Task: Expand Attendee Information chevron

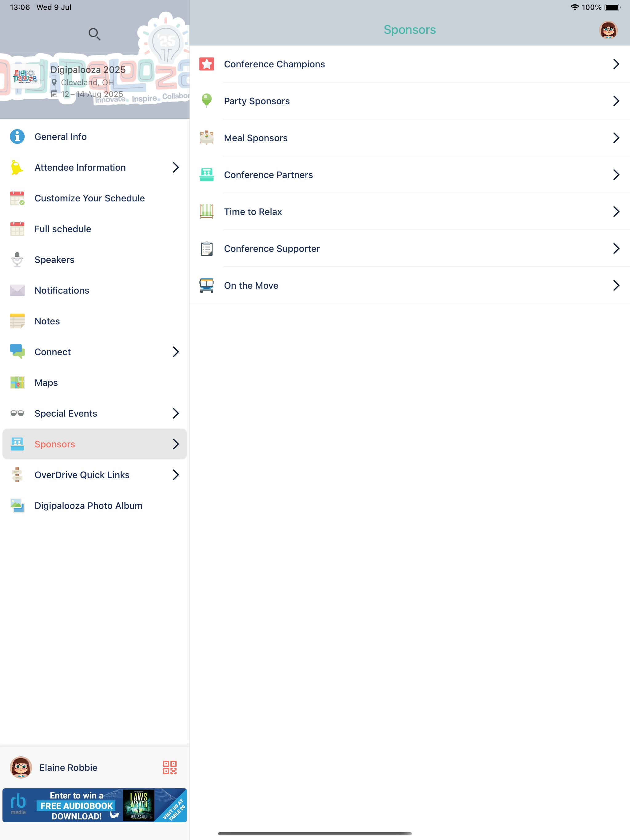Action: click(176, 168)
